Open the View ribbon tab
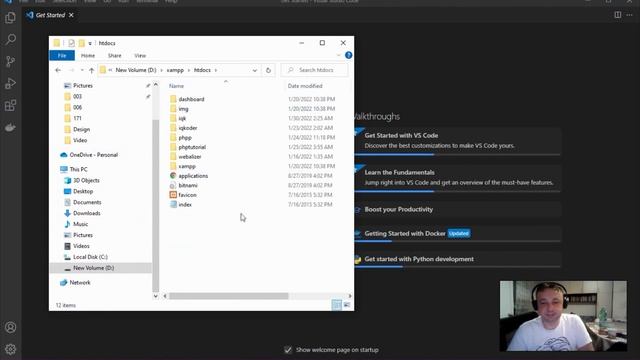640x360 pixels. tap(140, 56)
